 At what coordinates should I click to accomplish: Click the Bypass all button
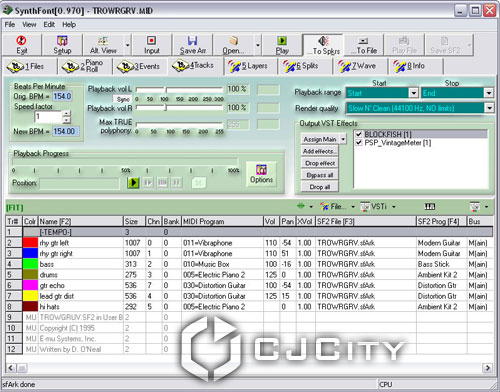[320, 175]
